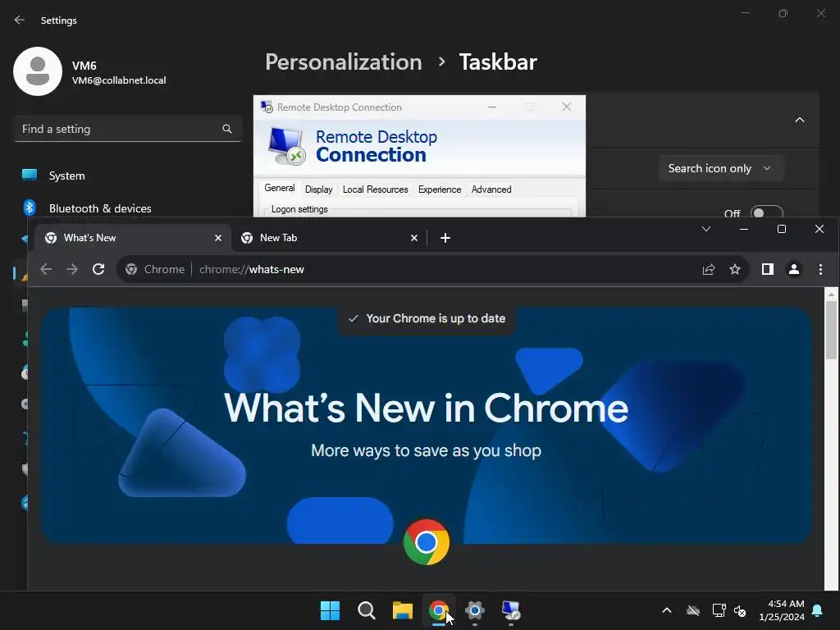The height and width of the screenshot is (630, 840).
Task: Open the Windows Start menu
Action: [330, 610]
